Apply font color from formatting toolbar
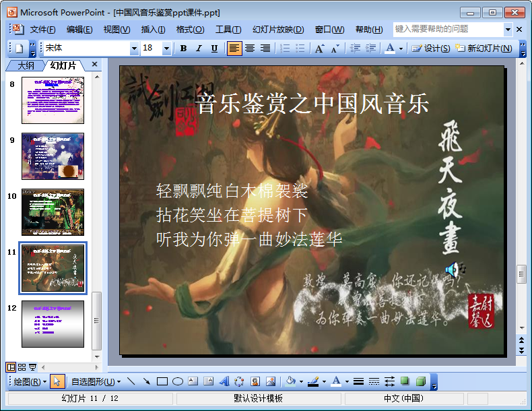Viewport: 532px width, 411px height. click(x=390, y=49)
